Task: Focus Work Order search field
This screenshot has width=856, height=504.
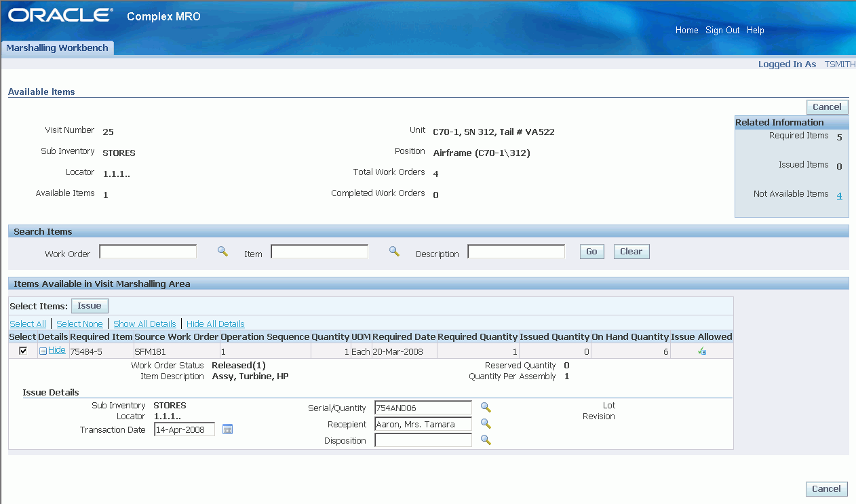Action: tap(148, 252)
